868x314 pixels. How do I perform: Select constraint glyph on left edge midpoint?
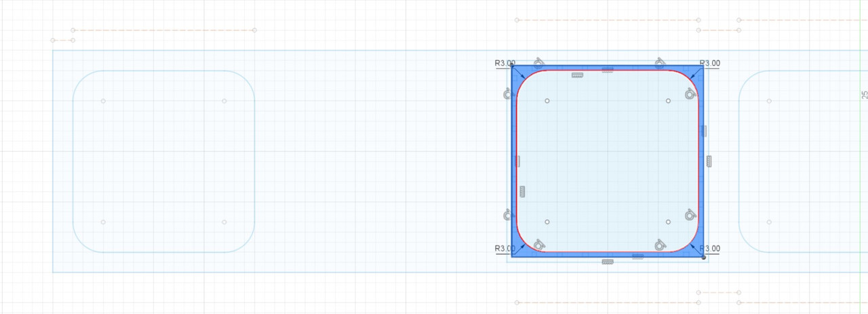(x=517, y=161)
